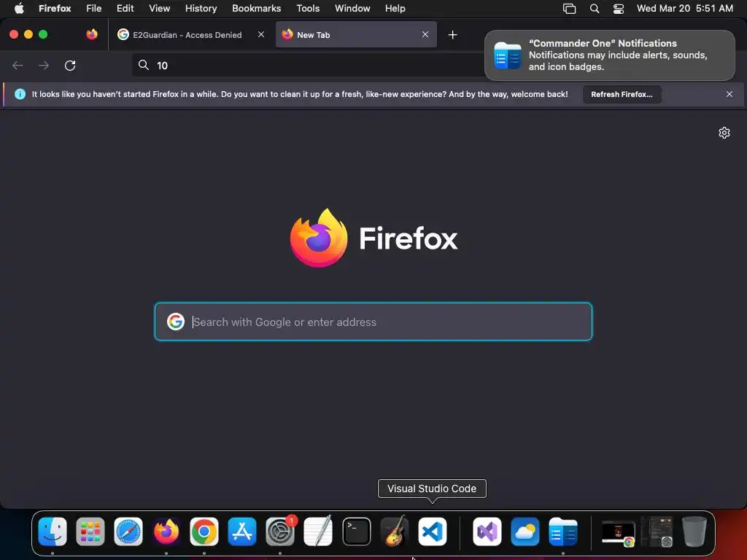747x560 pixels.
Task: Click the info icon in notification bar
Action: pyautogui.click(x=20, y=94)
